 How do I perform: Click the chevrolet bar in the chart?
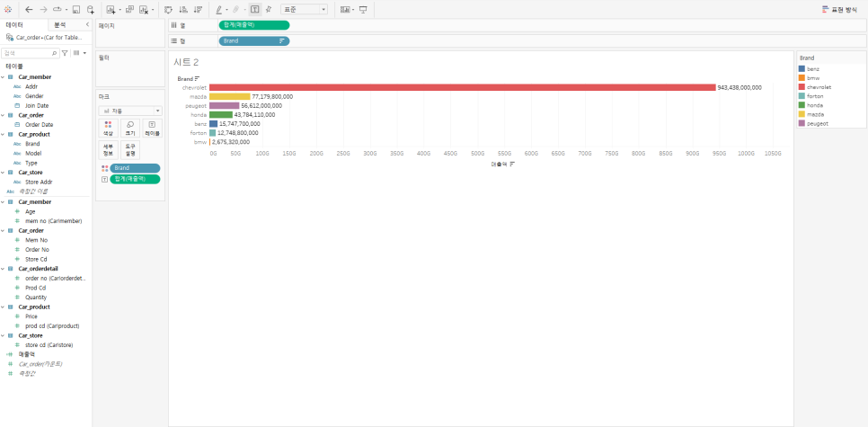pyautogui.click(x=462, y=87)
